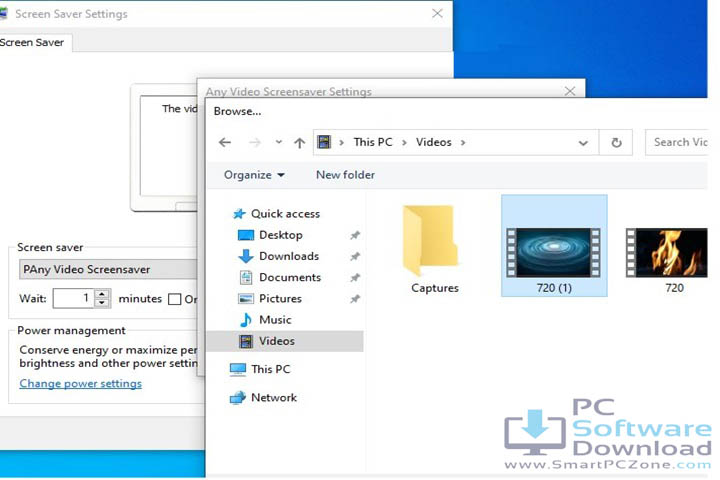Screen dimensions: 720x480
Task: Select the Screen Saver tab
Action: coord(34,43)
